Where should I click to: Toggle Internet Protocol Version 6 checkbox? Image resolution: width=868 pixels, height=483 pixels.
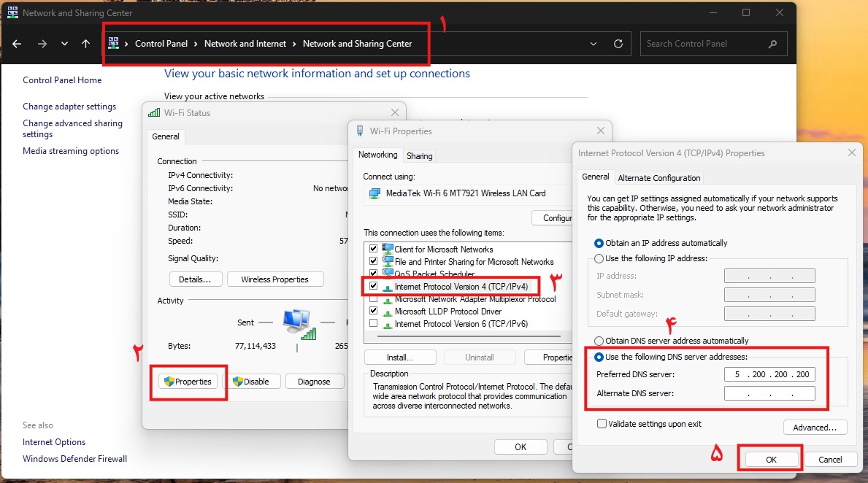pyautogui.click(x=374, y=324)
